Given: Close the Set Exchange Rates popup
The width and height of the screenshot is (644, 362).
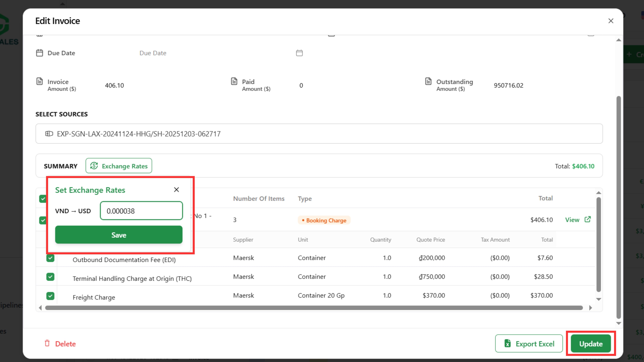Looking at the screenshot, I should 176,190.
